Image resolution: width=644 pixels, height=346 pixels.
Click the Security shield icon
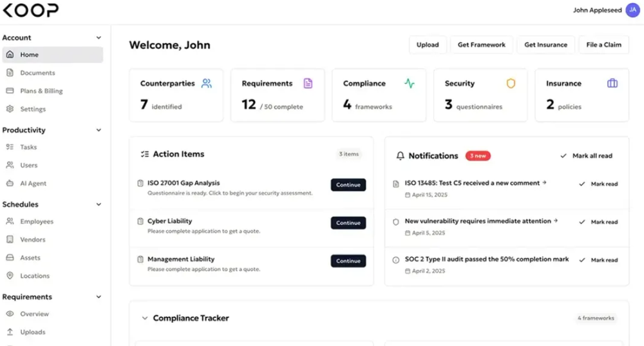(x=511, y=83)
